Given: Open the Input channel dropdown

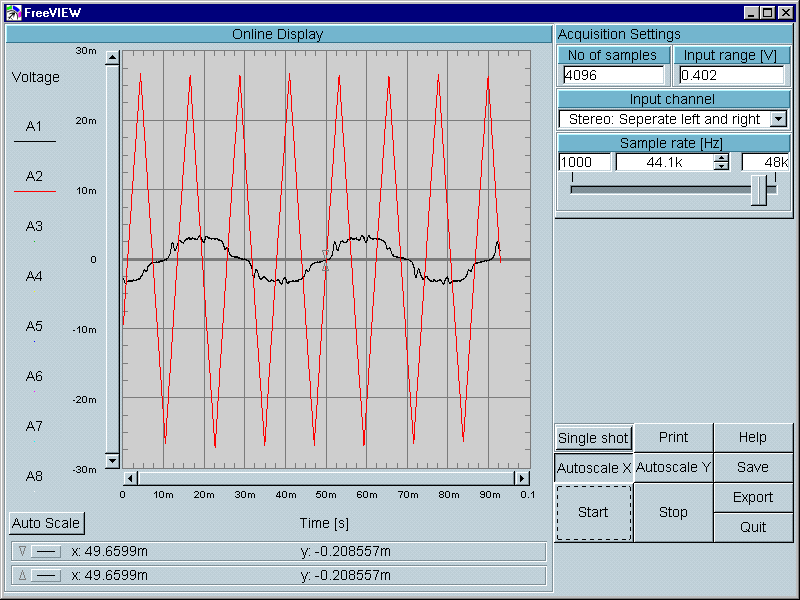Looking at the screenshot, I should click(x=779, y=119).
